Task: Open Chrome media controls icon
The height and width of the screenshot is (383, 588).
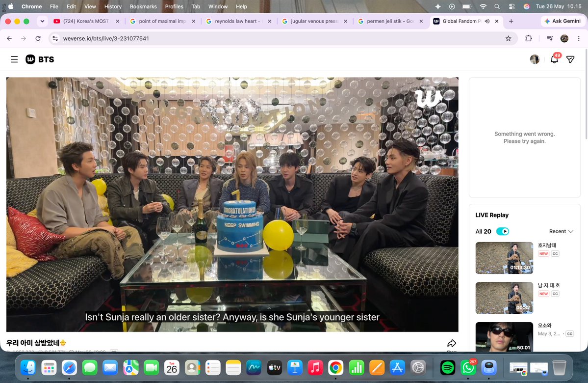Action: pos(550,38)
